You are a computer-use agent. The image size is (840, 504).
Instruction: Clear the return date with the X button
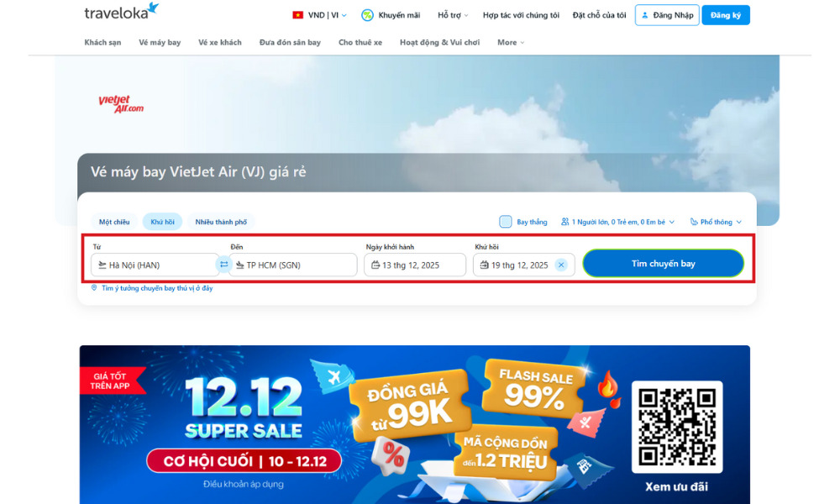click(x=560, y=264)
